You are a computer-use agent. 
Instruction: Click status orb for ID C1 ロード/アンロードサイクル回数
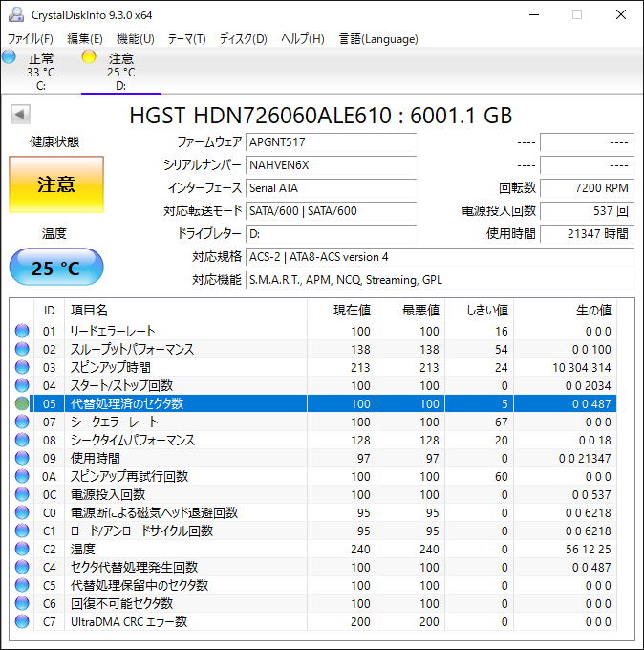coord(22,531)
